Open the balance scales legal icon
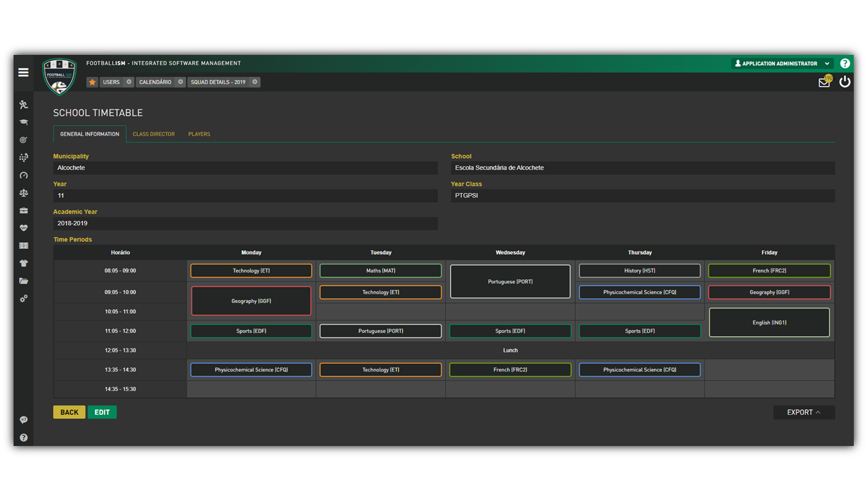This screenshot has width=868, height=488. 24,192
